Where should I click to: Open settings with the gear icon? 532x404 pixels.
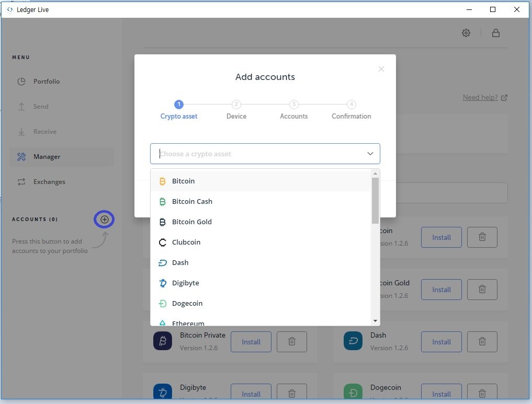[466, 33]
